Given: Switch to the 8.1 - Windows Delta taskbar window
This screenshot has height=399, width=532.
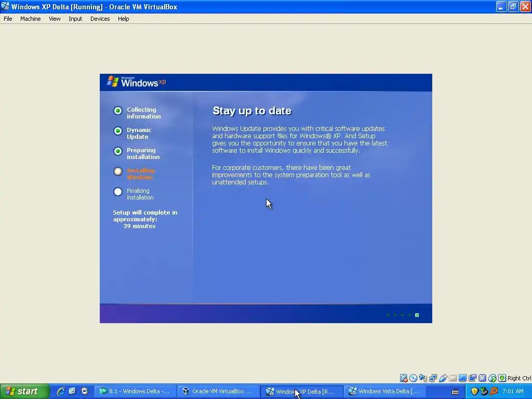Looking at the screenshot, I should (x=136, y=391).
